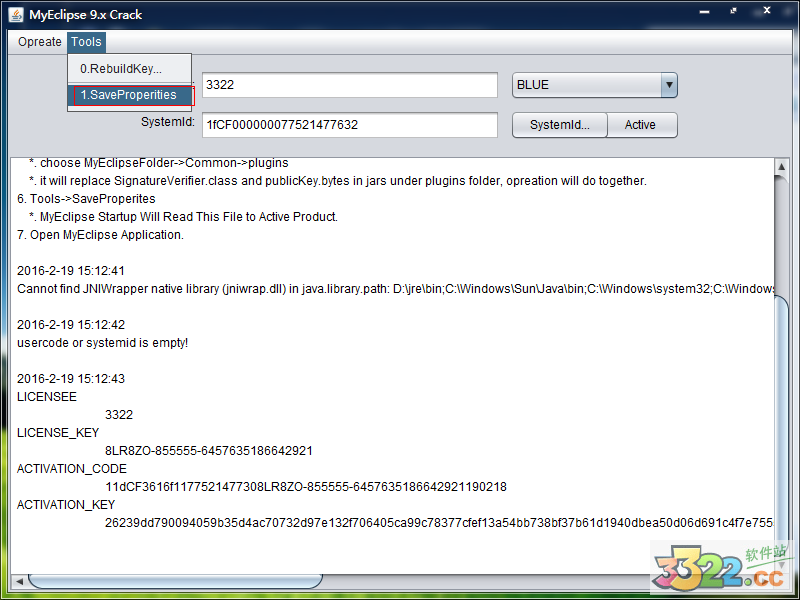Click the Java icon in title bar
The image size is (800, 600).
coord(16,14)
